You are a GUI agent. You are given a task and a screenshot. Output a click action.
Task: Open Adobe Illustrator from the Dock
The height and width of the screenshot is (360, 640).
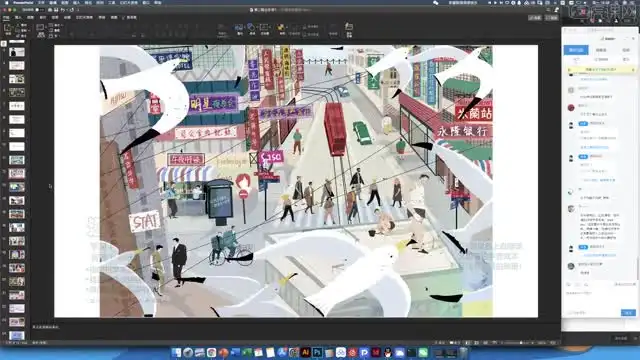click(x=306, y=352)
